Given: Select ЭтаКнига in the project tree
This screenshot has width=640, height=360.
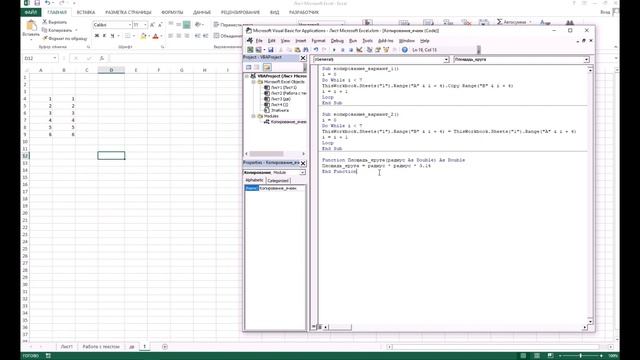Looking at the screenshot, I should coord(280,111).
